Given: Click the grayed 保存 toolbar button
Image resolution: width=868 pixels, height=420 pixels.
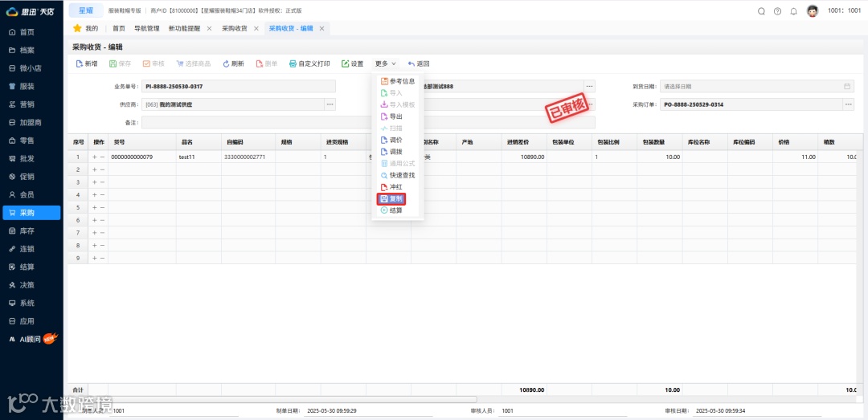Looking at the screenshot, I should click(120, 63).
